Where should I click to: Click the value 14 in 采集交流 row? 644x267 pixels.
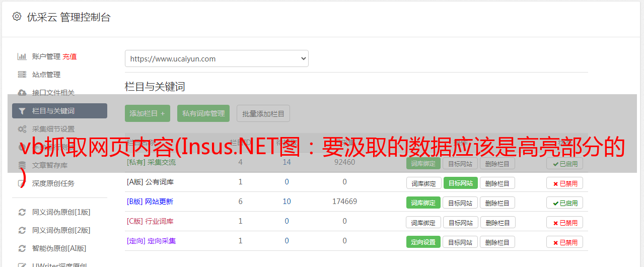tap(287, 162)
